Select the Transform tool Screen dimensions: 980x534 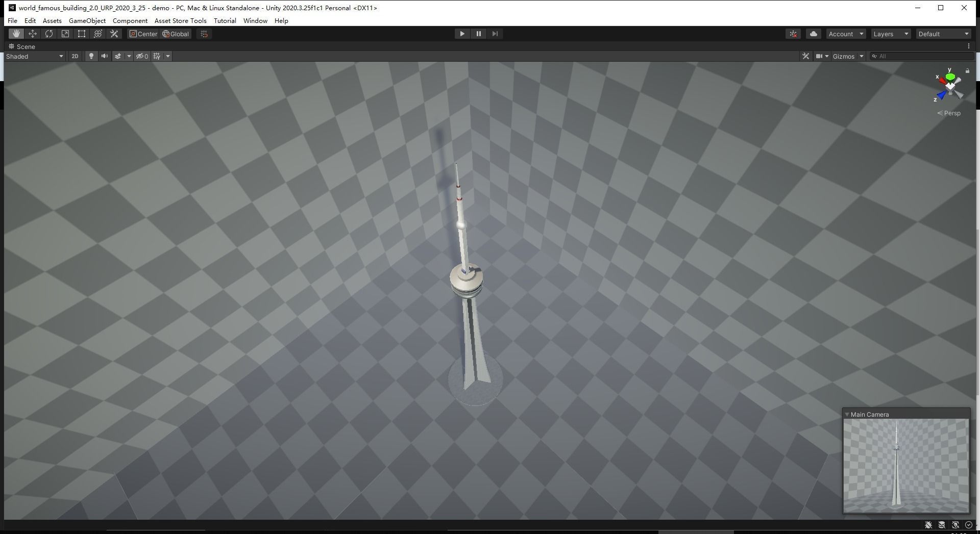click(98, 34)
